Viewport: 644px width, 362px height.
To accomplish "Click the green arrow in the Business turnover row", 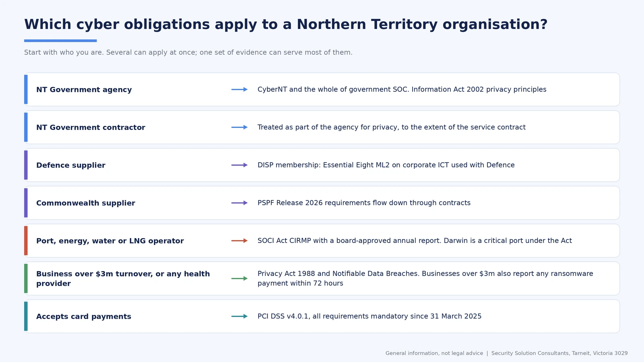I will click(239, 278).
